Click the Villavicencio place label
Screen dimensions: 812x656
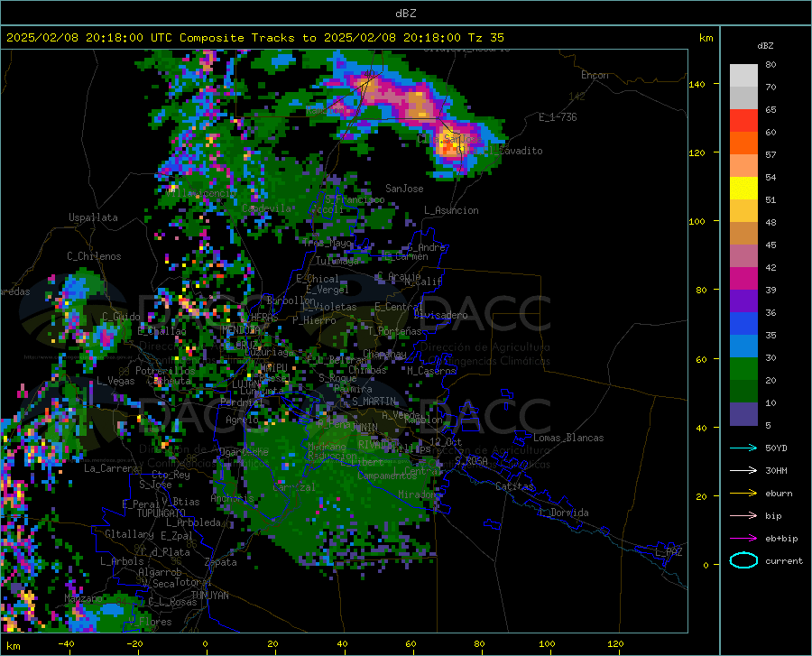[x=200, y=192]
